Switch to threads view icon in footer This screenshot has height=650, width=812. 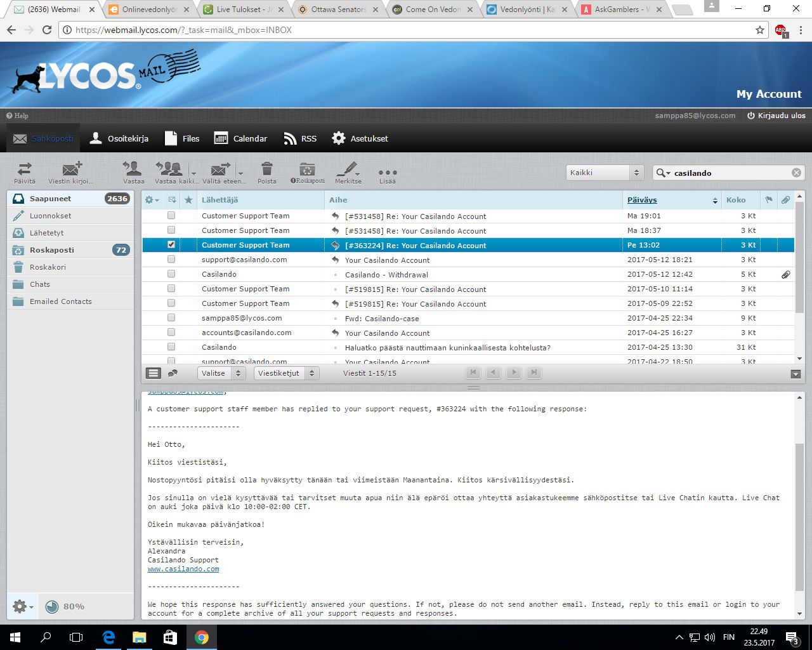(172, 373)
